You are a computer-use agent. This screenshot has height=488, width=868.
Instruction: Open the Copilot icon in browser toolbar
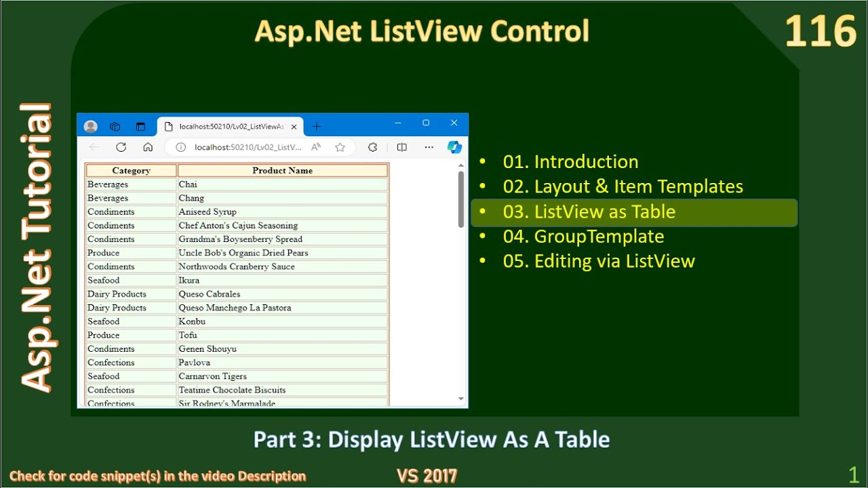point(454,147)
